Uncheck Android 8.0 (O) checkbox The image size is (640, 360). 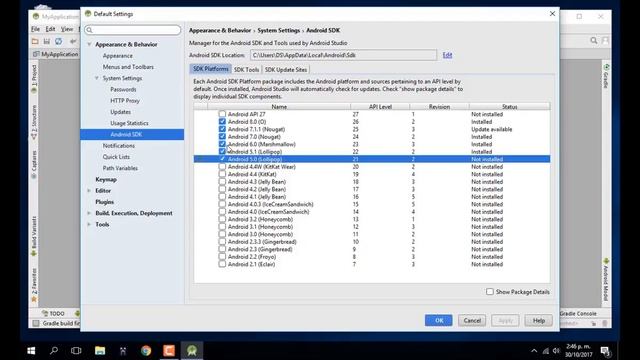click(222, 122)
